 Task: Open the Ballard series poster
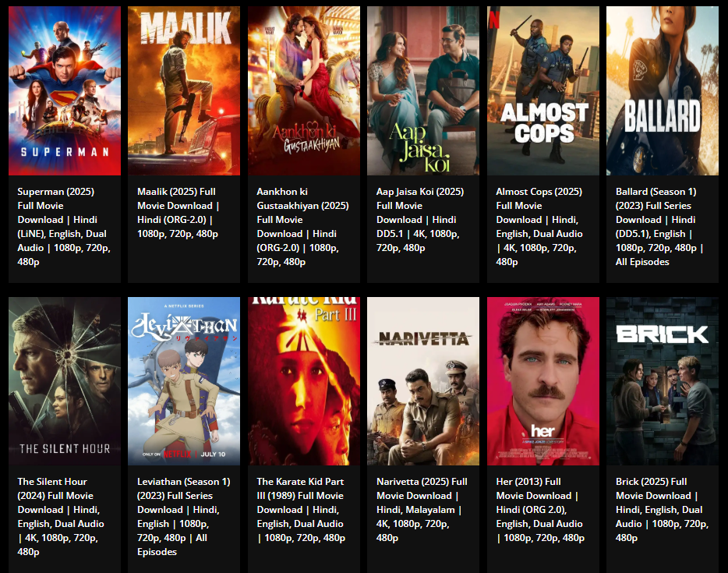[662, 90]
